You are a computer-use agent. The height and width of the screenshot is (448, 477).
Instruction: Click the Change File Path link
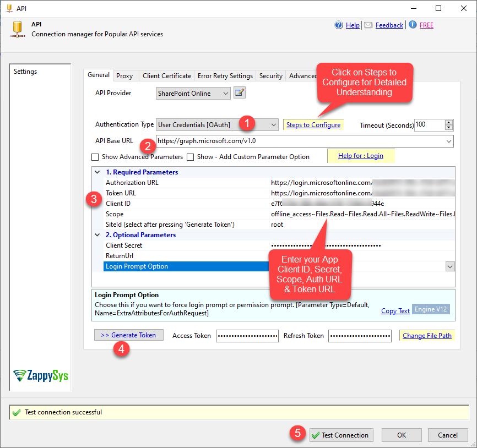[x=427, y=336]
